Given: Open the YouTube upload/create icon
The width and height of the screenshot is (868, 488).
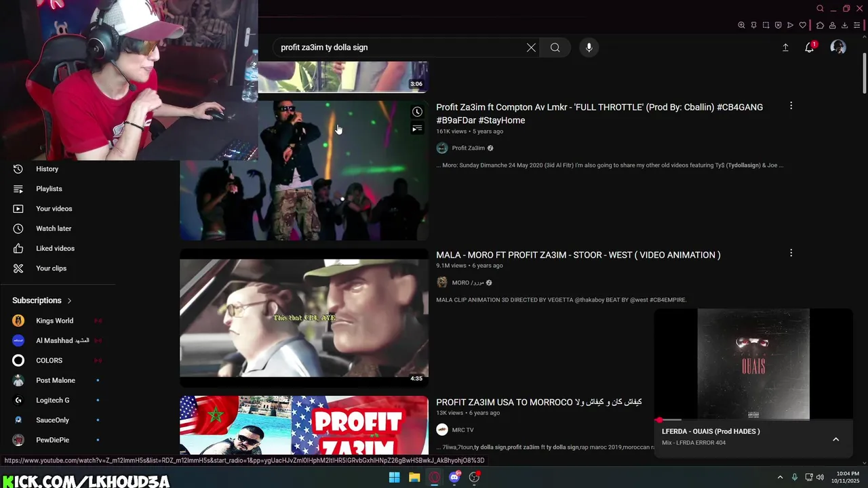Looking at the screenshot, I should [x=785, y=47].
